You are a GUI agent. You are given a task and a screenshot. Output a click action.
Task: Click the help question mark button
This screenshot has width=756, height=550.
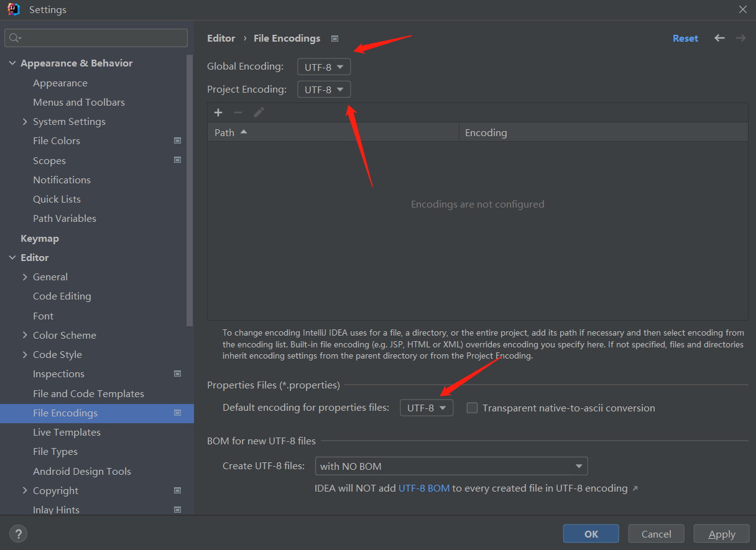pyautogui.click(x=18, y=533)
